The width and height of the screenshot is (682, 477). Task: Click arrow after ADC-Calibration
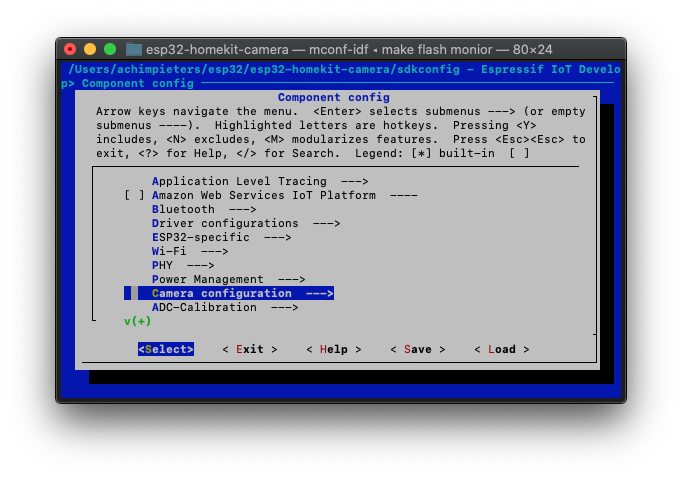(x=285, y=307)
